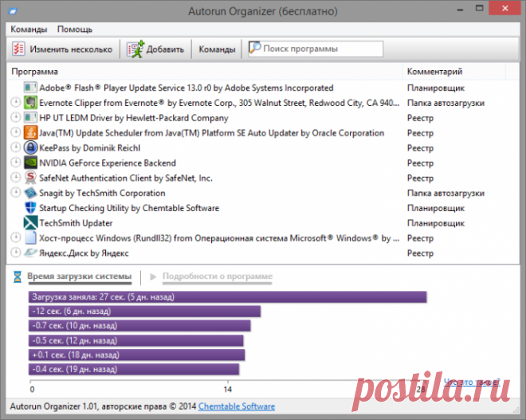Click the Startup Checking Utility shield icon
Viewport: 526px width, 420px height.
coord(30,208)
